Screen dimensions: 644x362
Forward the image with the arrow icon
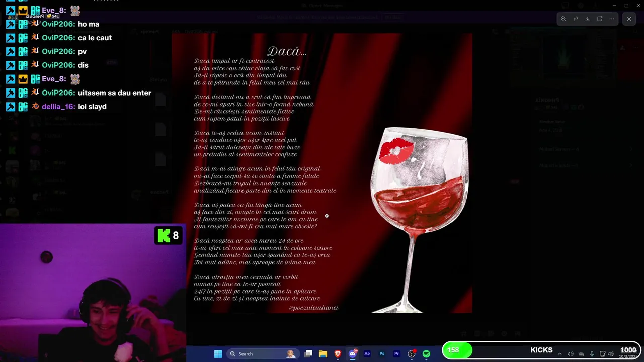tap(576, 19)
